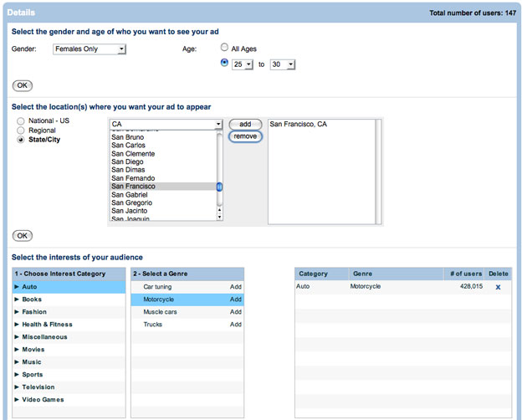
Task: Click the city list scrollbar down arrow
Action: [x=220, y=217]
